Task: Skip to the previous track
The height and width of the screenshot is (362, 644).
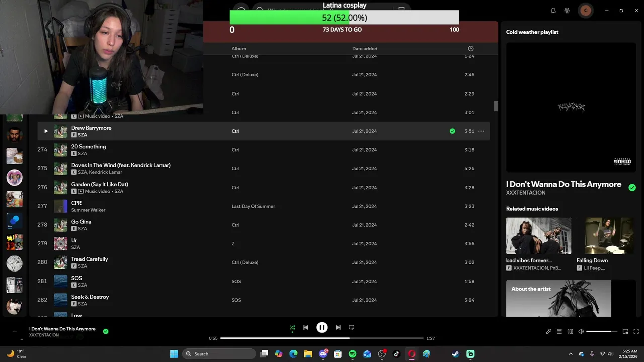Action: point(306,327)
